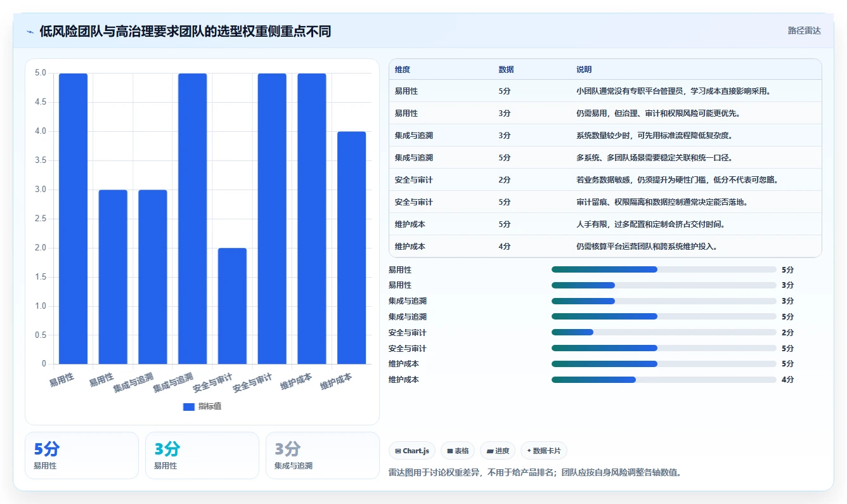Open the 3分 易用性 data card
The height and width of the screenshot is (504, 847).
coord(202,455)
